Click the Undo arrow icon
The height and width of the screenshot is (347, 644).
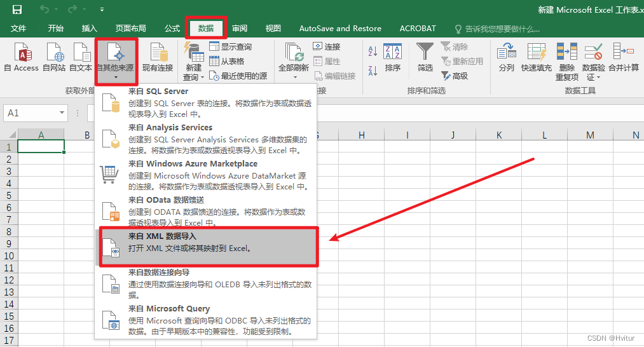pyautogui.click(x=45, y=9)
